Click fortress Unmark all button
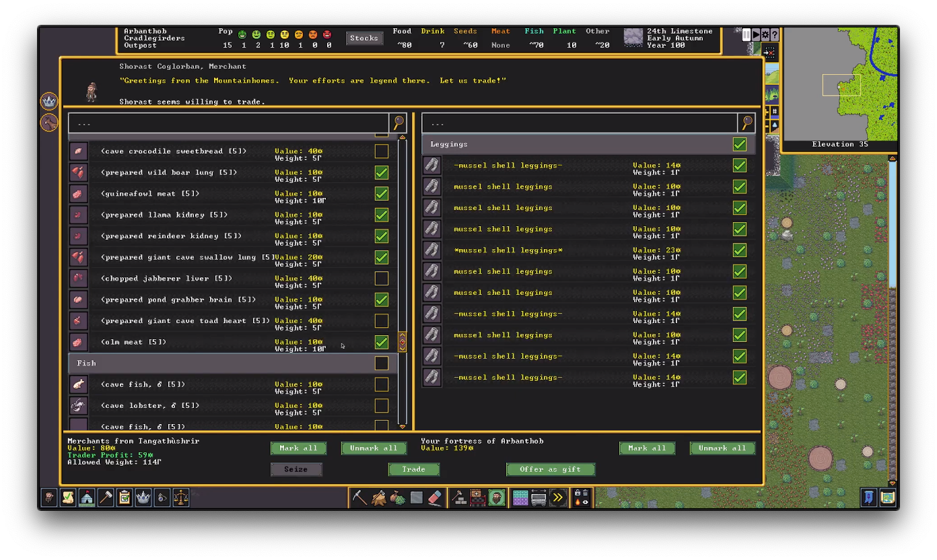 (722, 448)
